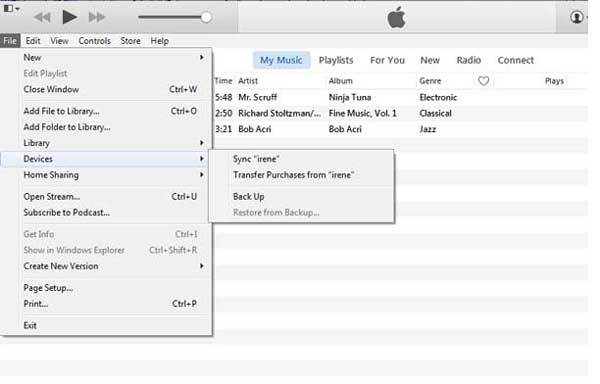Expand Create New Version submenu

[106, 266]
